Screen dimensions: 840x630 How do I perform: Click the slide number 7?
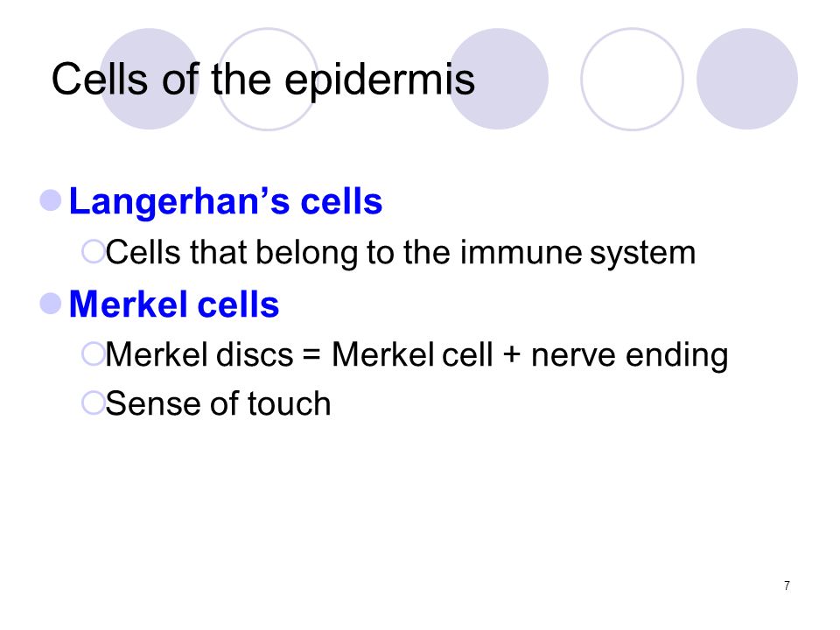(x=787, y=585)
